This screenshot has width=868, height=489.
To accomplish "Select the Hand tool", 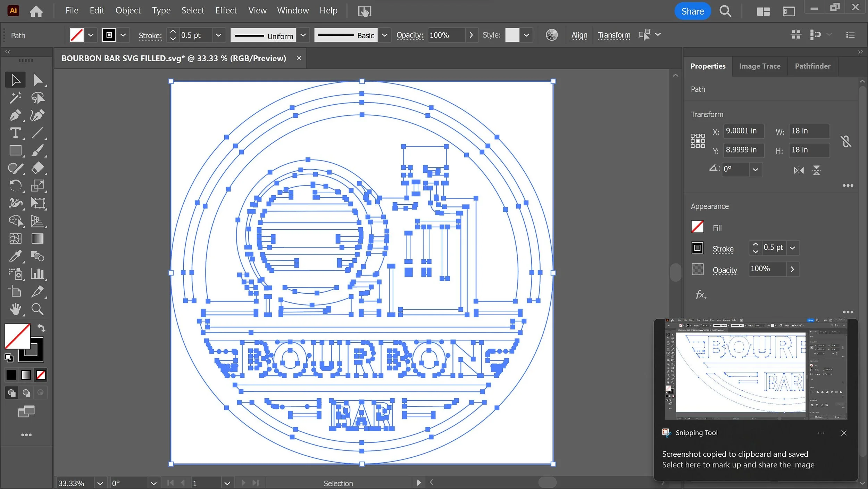I will click(15, 309).
